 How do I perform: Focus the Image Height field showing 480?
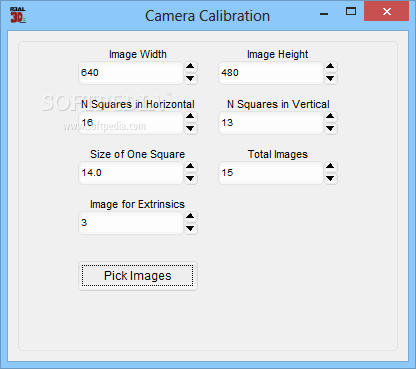coord(271,73)
